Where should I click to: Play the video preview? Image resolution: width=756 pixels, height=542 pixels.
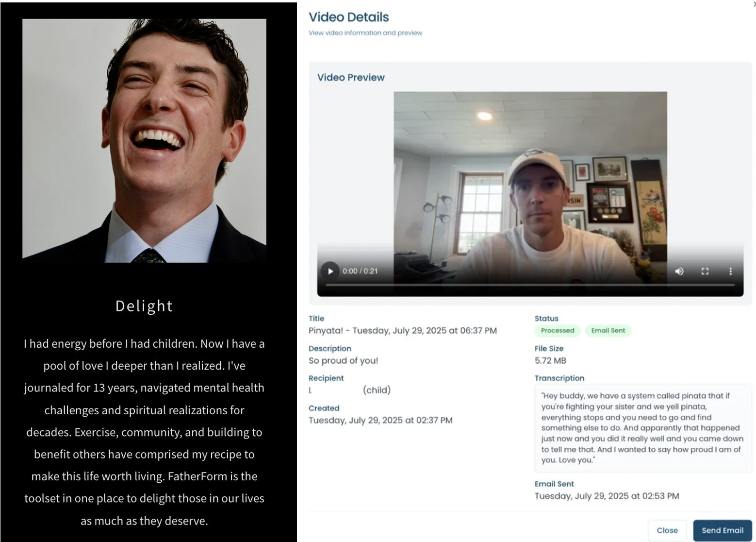pos(330,271)
